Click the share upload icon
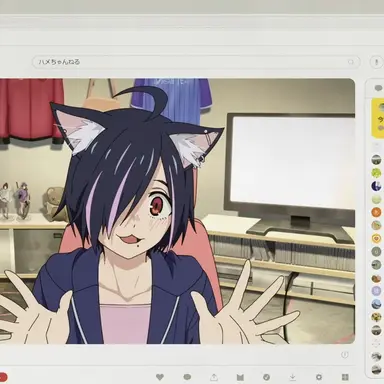384x384 pixels. coord(214,377)
